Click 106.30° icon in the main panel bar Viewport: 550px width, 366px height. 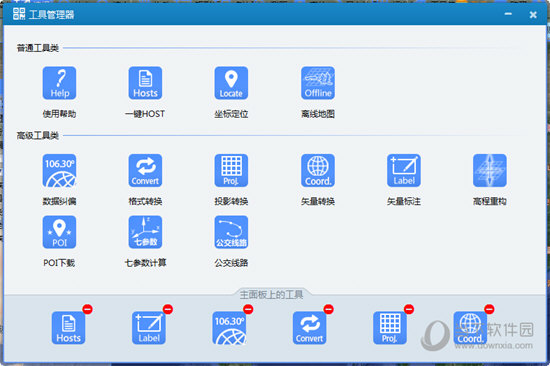(229, 328)
